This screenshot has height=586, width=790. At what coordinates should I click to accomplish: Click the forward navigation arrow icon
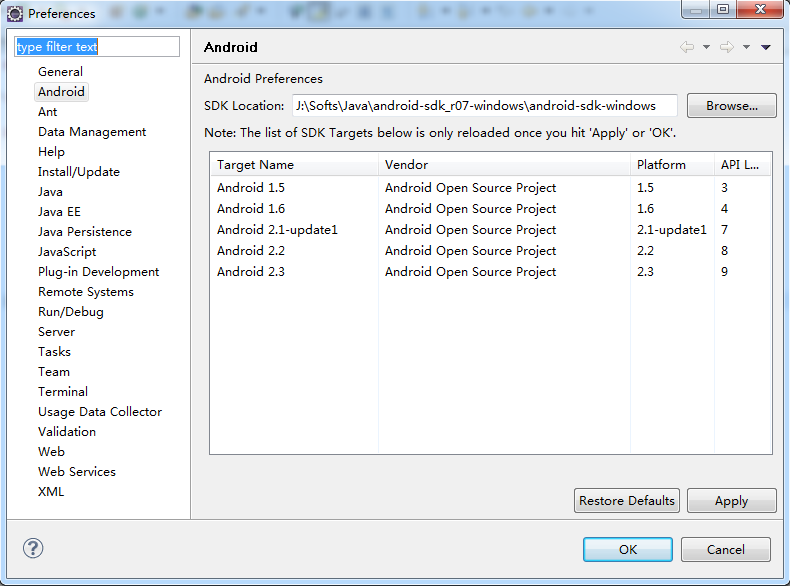point(727,47)
